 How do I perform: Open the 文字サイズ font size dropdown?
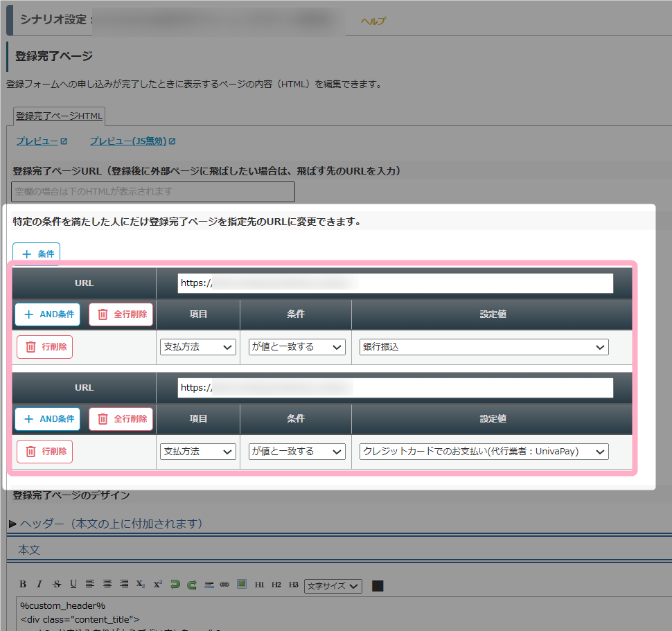(333, 586)
